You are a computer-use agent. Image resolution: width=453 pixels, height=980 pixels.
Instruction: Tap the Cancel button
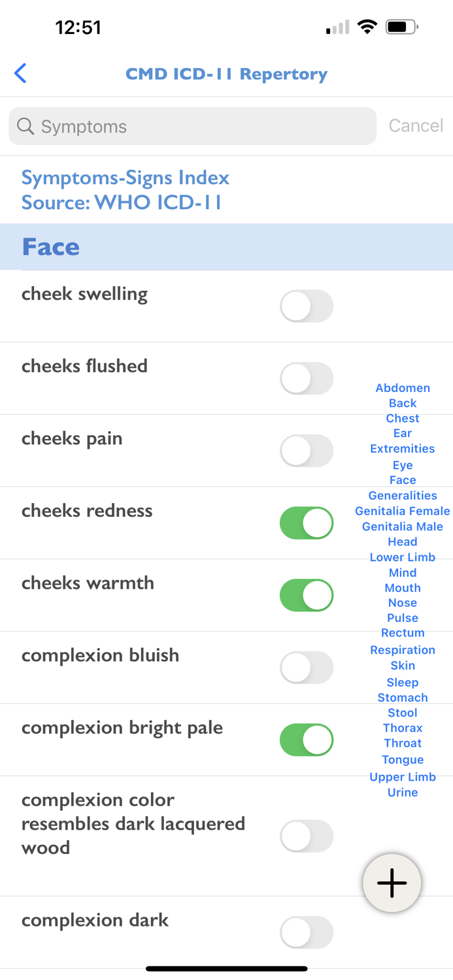point(416,125)
